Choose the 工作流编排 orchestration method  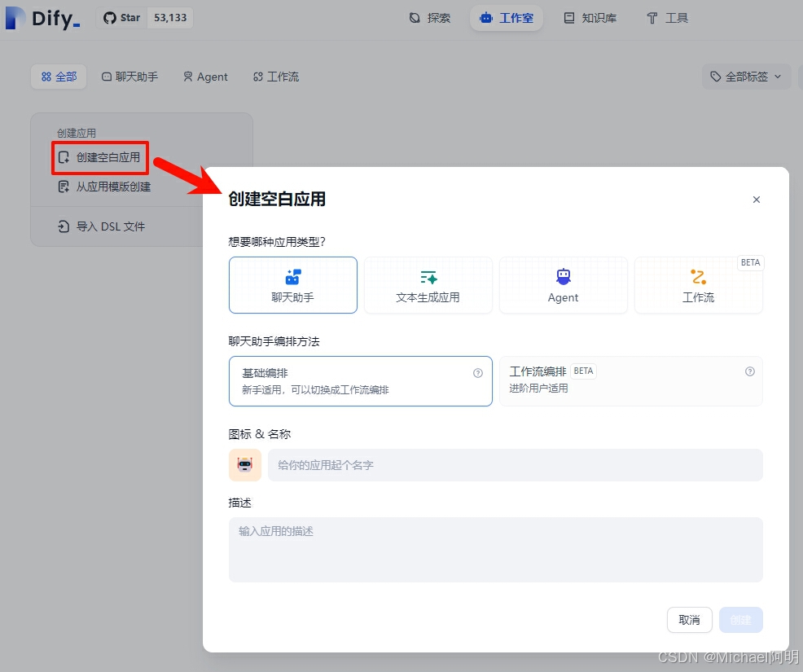631,381
